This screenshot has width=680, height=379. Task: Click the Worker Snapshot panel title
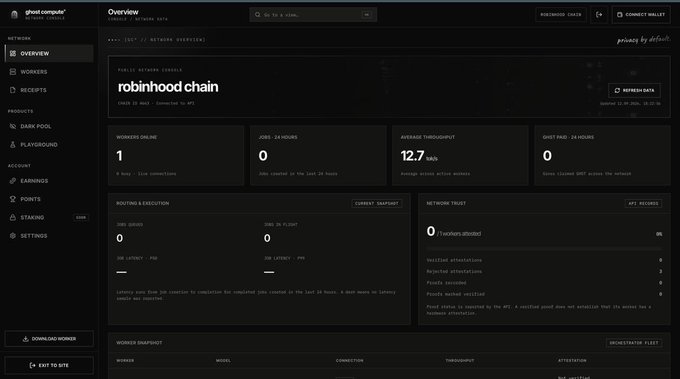click(x=139, y=343)
